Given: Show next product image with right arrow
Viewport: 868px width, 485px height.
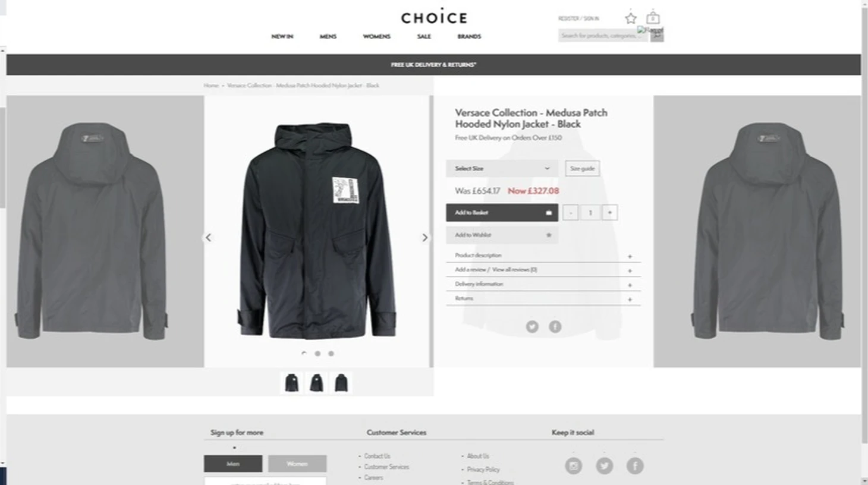Looking at the screenshot, I should (x=424, y=237).
